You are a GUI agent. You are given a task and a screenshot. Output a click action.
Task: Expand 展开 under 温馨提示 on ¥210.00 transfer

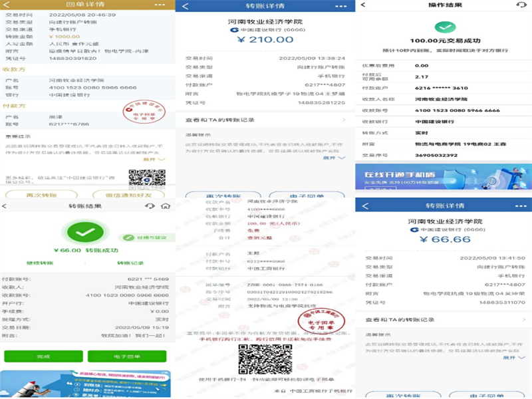pos(334,158)
